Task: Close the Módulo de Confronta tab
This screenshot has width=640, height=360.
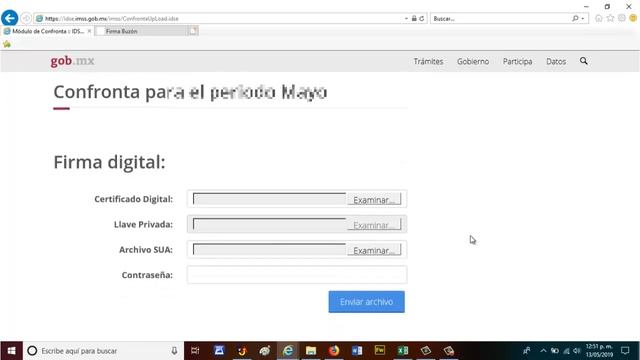Action: pyautogui.click(x=89, y=31)
